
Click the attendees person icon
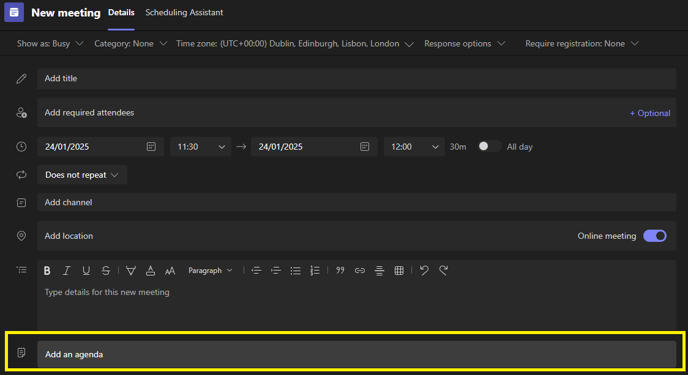[21, 113]
